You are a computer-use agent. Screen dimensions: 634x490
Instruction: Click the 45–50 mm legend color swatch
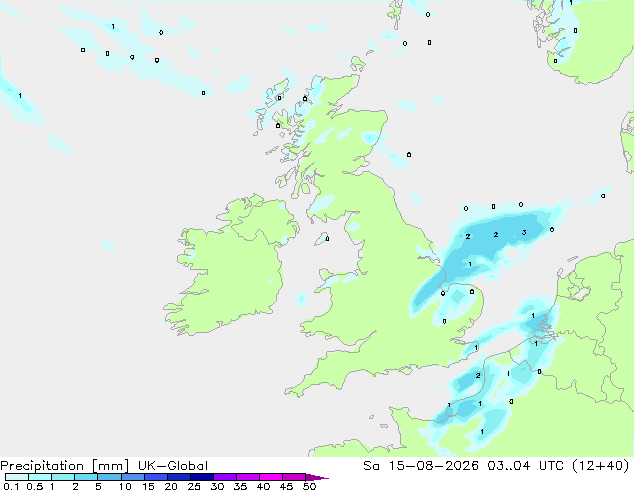(294, 477)
